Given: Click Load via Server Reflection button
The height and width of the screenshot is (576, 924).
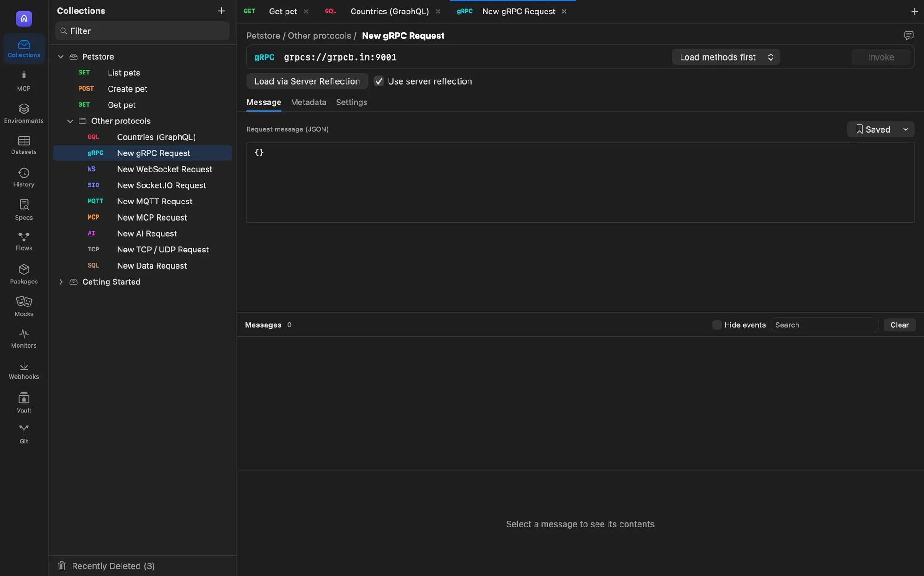Looking at the screenshot, I should pyautogui.click(x=307, y=81).
